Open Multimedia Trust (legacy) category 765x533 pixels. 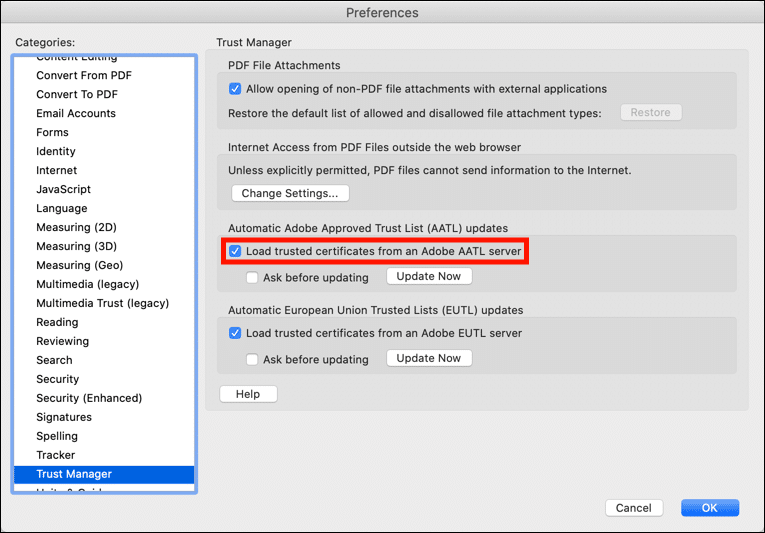[x=102, y=303]
